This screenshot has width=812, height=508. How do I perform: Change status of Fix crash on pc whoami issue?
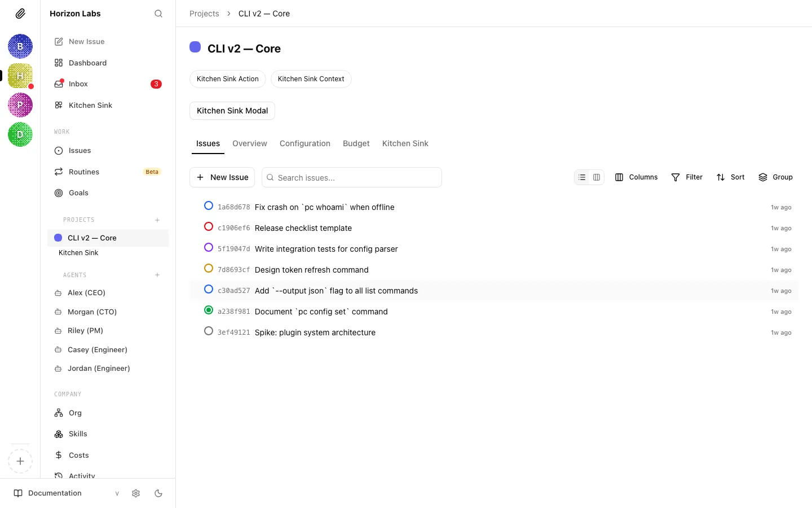pyautogui.click(x=209, y=206)
